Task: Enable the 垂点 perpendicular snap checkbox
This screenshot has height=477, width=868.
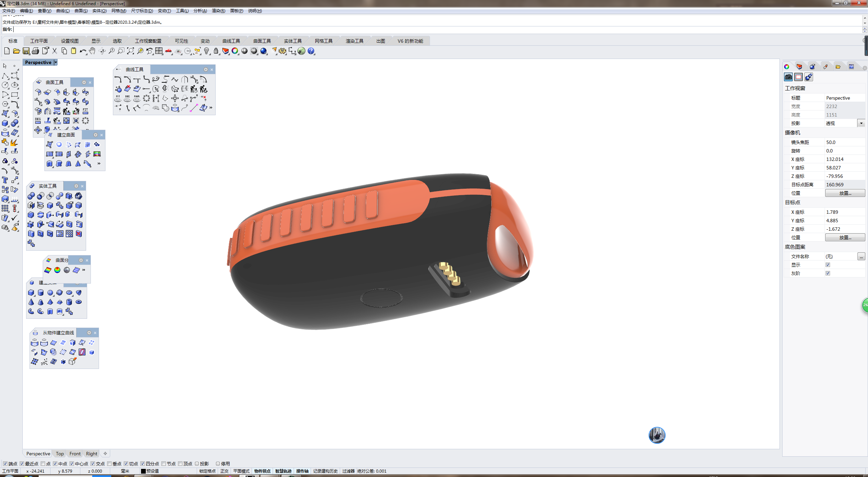Action: point(110,464)
